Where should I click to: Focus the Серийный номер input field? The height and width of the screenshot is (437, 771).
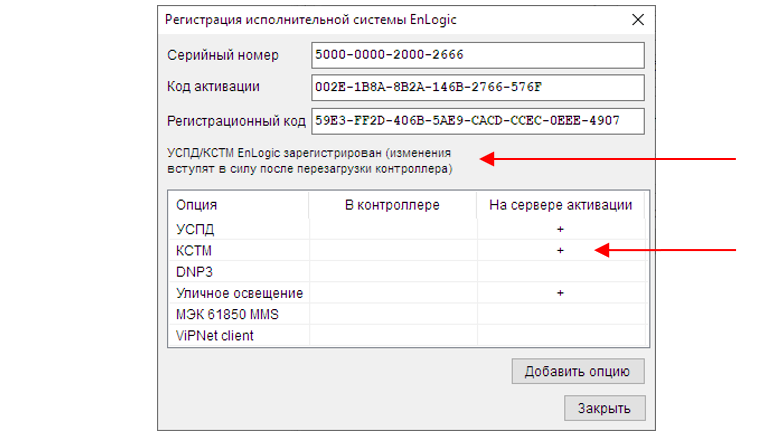477,55
